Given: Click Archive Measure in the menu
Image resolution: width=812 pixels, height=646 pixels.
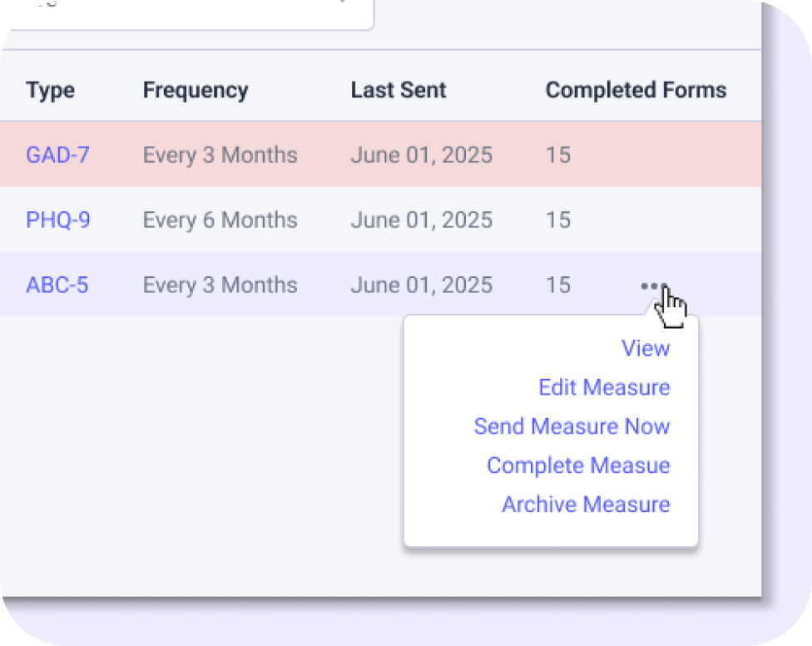Looking at the screenshot, I should point(586,504).
